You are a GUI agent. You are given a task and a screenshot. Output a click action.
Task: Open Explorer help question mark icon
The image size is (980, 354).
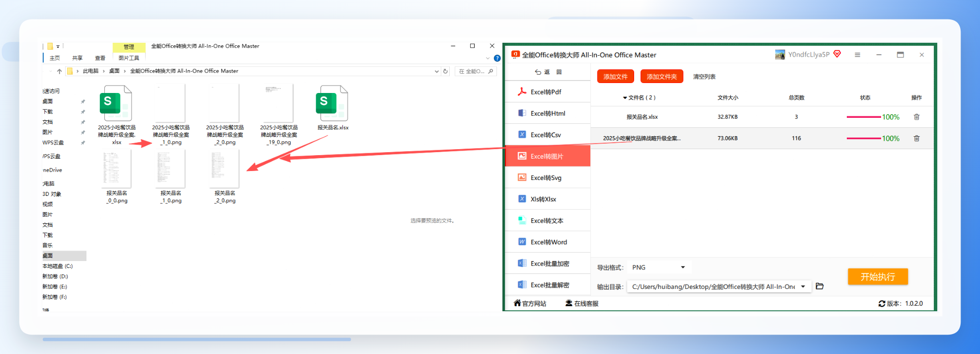point(496,58)
